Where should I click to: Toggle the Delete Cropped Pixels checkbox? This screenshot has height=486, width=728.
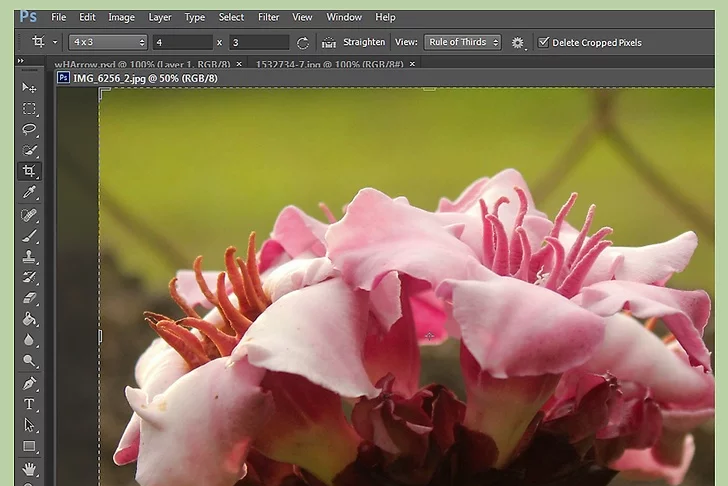pos(544,42)
